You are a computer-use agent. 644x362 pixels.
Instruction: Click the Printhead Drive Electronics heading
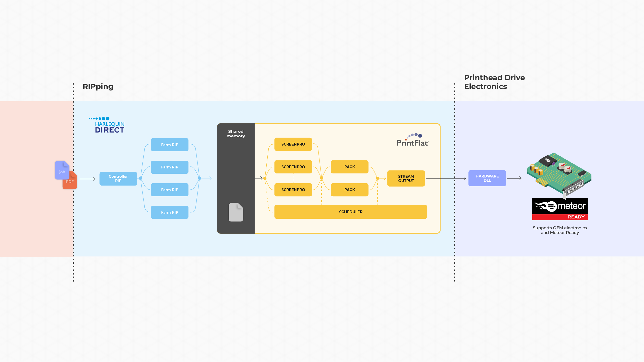(494, 82)
